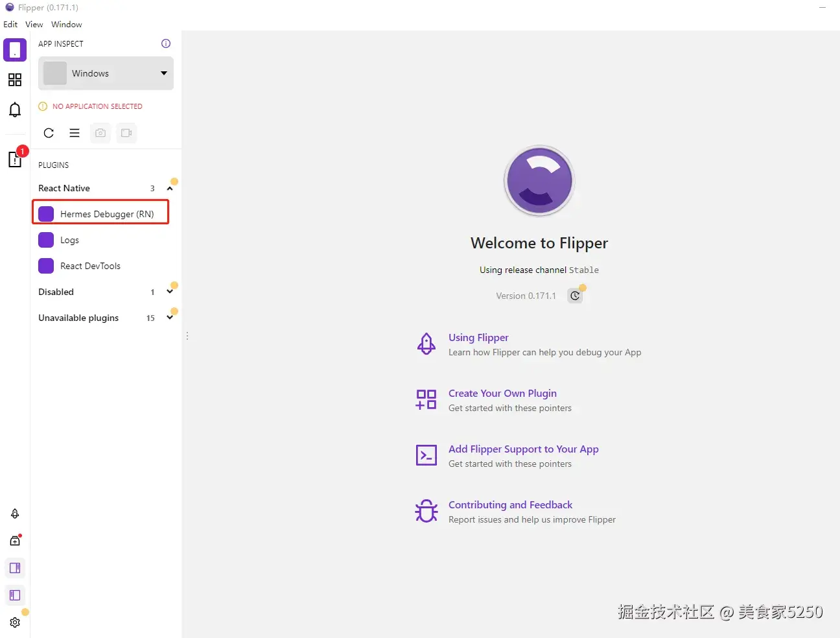Screen dimensions: 840x638
Task: Click the Flipper logo image
Action: click(x=539, y=180)
